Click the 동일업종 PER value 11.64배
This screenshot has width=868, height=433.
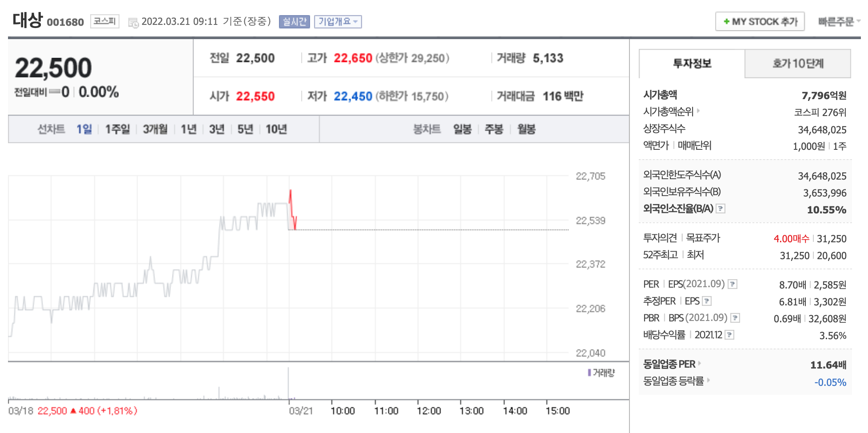[x=828, y=365]
